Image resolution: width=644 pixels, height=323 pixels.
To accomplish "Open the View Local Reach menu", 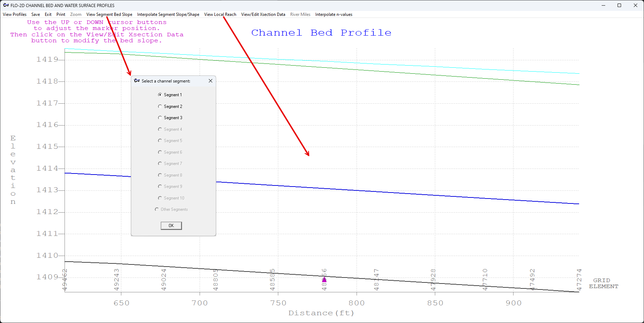I will tap(220, 14).
